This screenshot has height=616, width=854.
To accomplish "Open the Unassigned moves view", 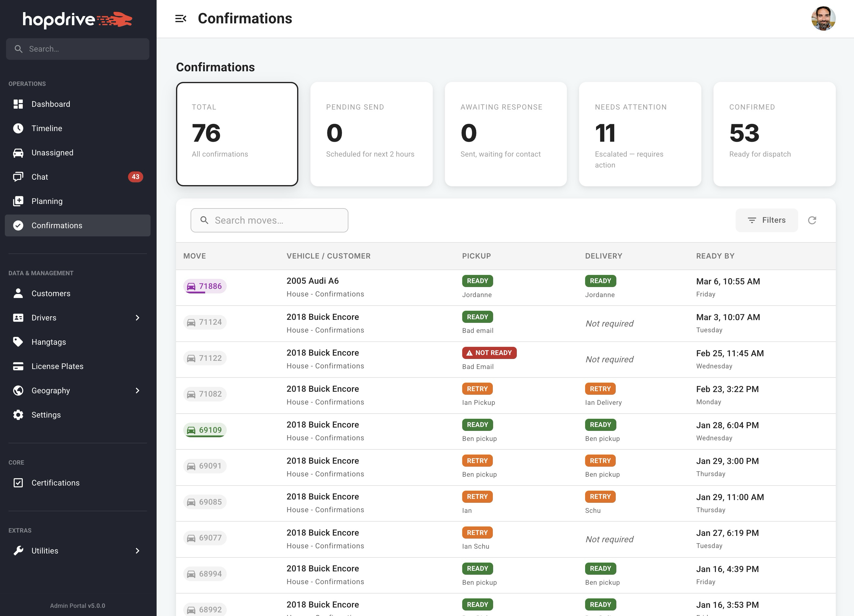I will tap(52, 153).
